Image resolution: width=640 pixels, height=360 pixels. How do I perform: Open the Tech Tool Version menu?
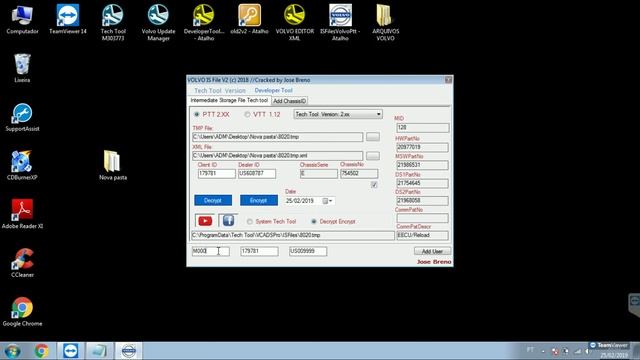tap(220, 90)
